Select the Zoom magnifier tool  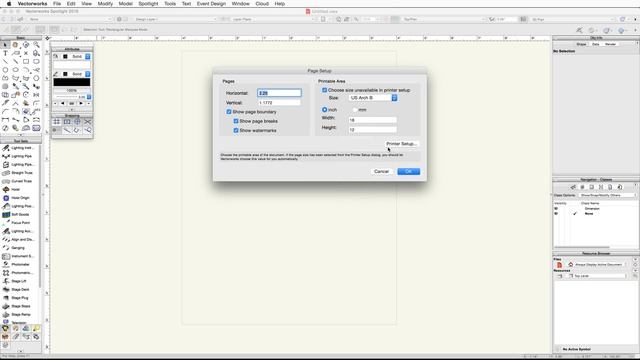[36, 44]
